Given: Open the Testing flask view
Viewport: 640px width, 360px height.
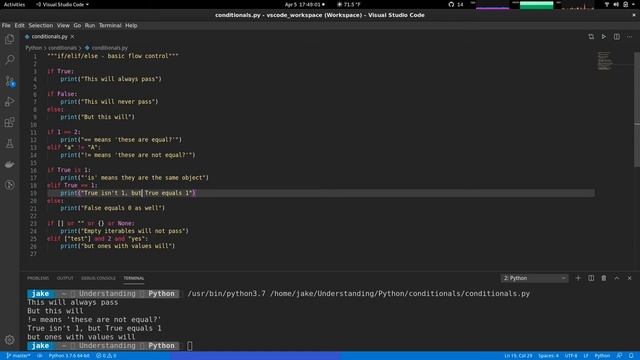Looking at the screenshot, I should pos(9,144).
